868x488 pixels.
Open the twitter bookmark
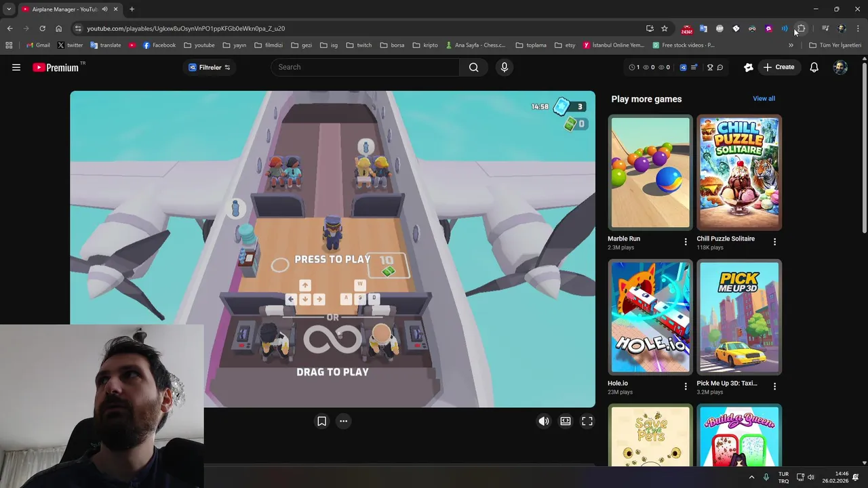(x=70, y=45)
